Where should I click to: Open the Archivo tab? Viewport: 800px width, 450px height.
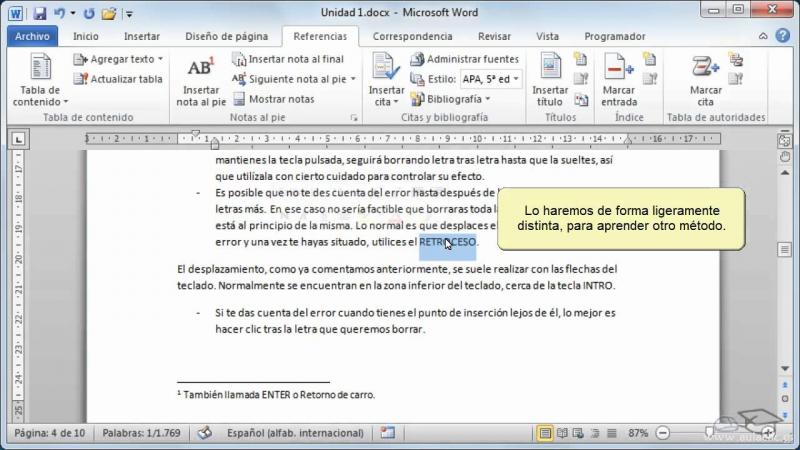(x=32, y=36)
